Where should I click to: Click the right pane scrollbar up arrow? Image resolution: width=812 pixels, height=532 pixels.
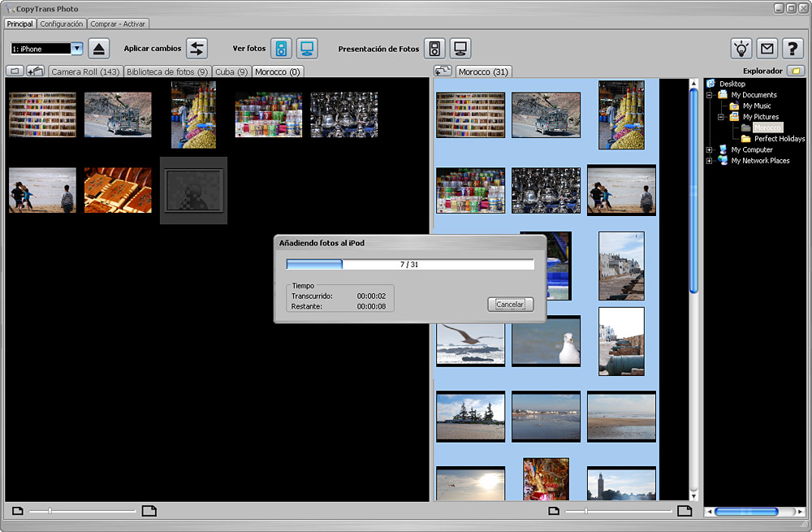point(694,83)
